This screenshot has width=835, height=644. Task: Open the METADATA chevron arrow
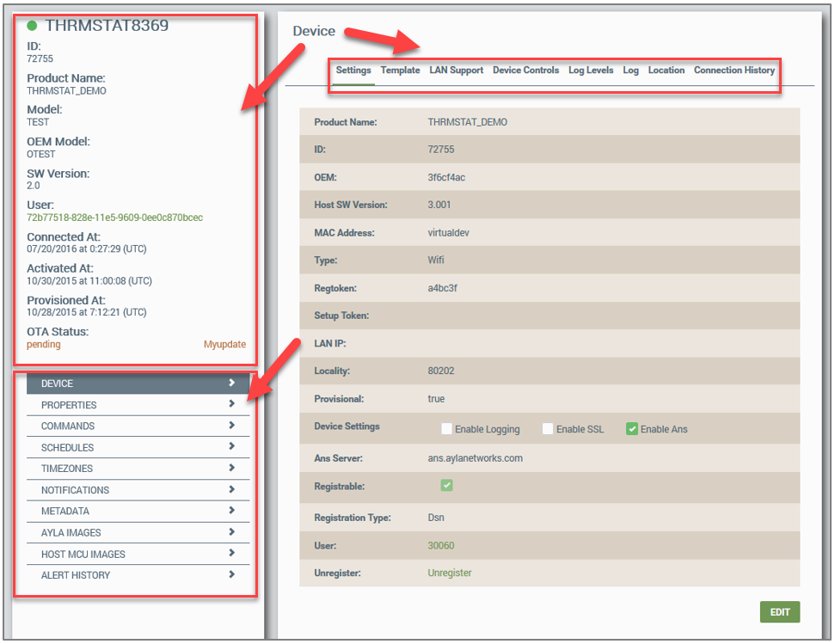pyautogui.click(x=231, y=511)
